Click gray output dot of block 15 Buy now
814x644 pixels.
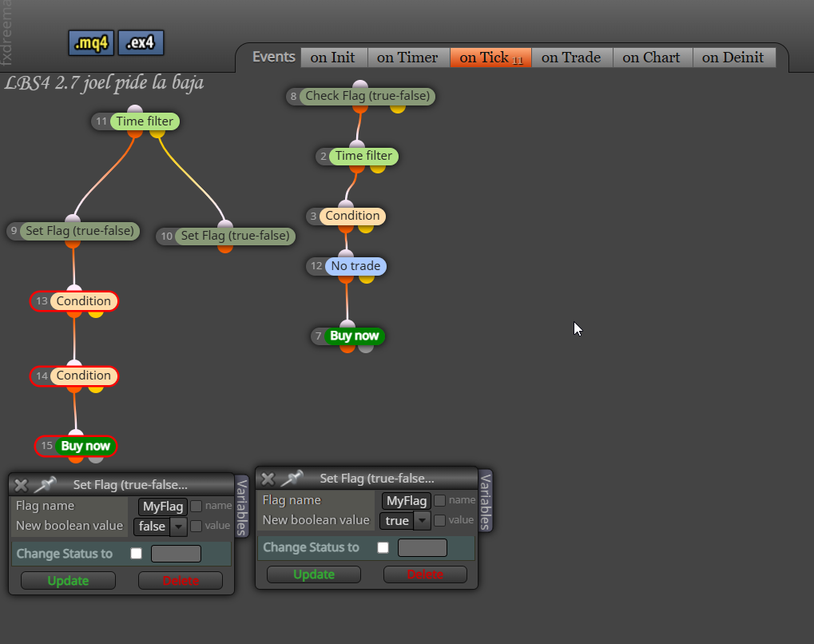[x=96, y=458]
